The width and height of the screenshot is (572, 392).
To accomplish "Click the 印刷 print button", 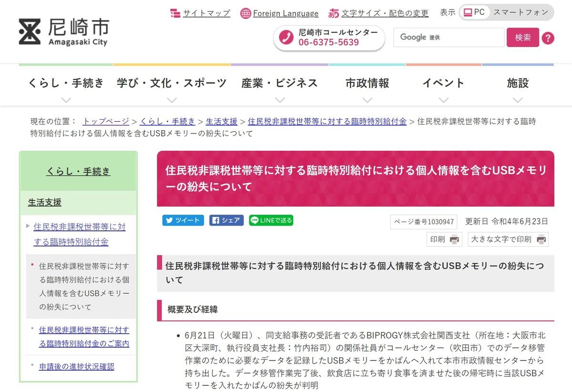I will (444, 239).
